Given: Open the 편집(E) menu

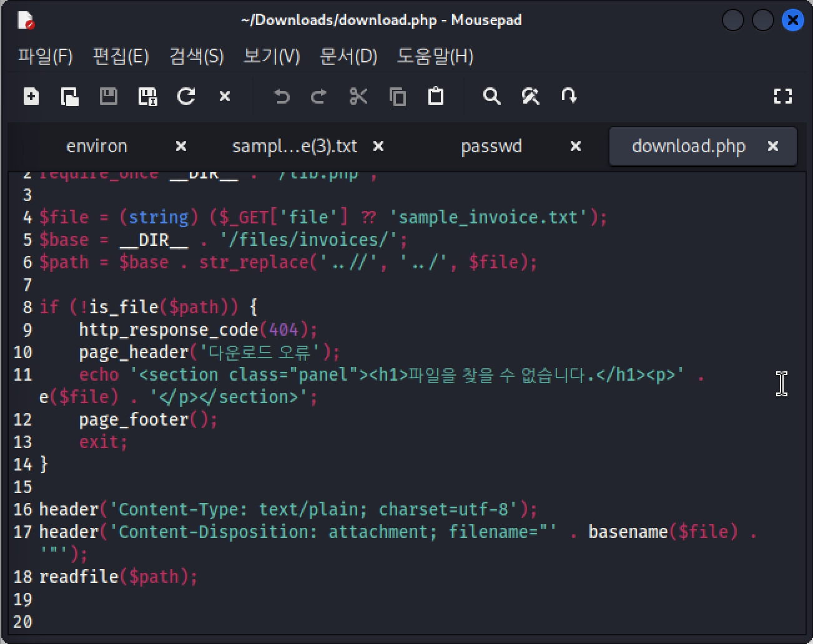Looking at the screenshot, I should click(x=121, y=56).
